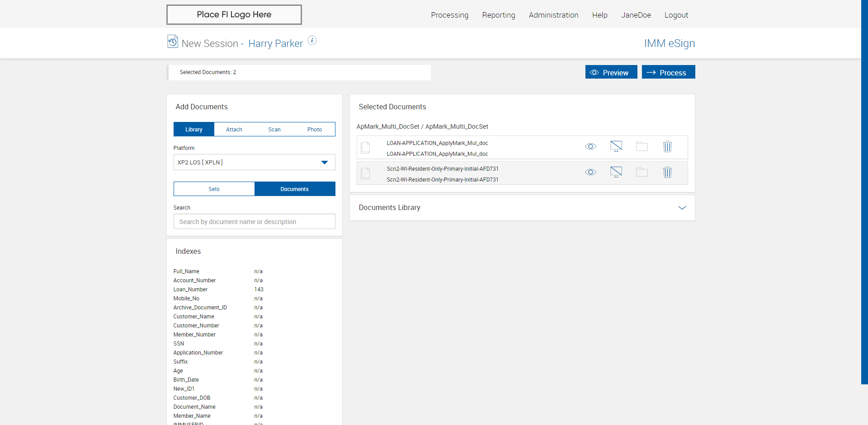Switch to the Attach tab
This screenshot has width=868, height=425.
234,130
